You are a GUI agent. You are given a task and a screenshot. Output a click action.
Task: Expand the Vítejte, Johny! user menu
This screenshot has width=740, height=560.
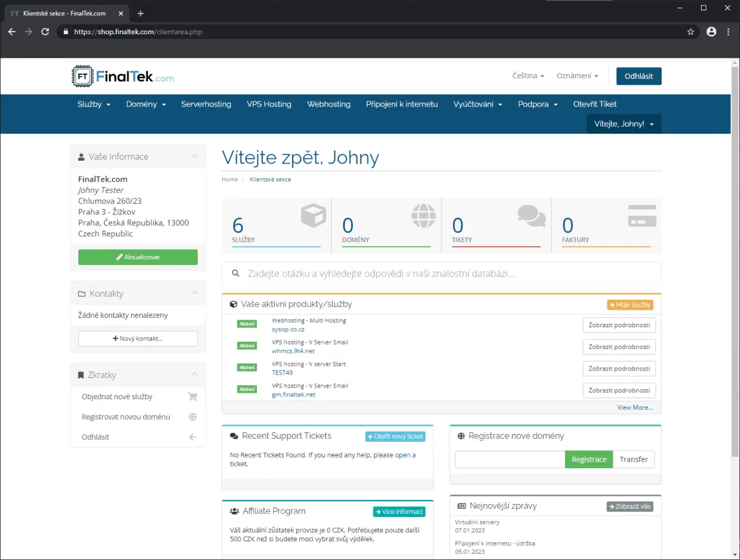click(624, 124)
